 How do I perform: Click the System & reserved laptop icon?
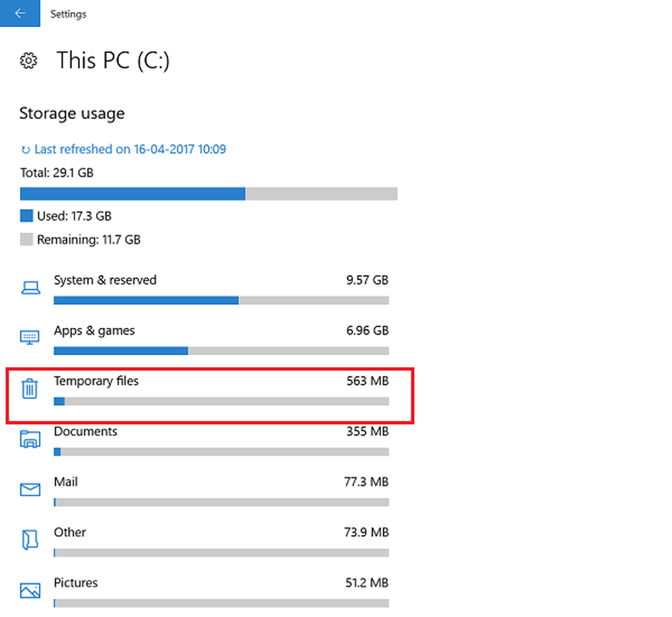point(30,288)
